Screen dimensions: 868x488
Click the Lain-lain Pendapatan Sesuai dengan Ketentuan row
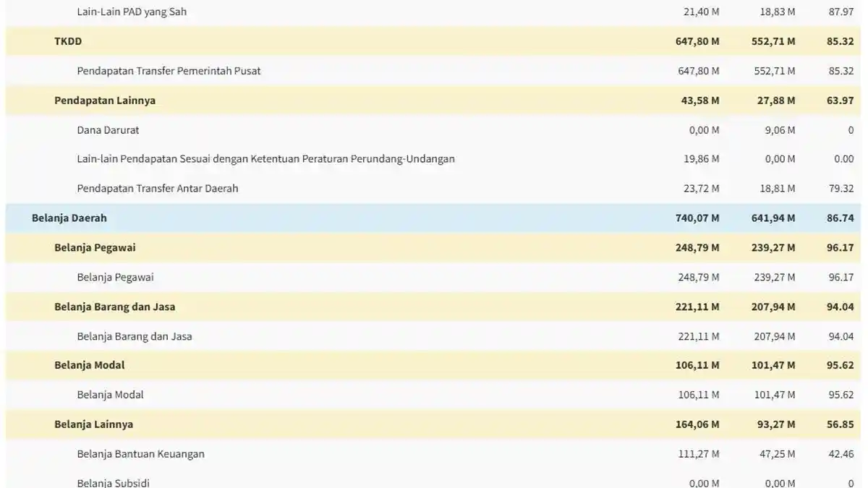[433, 159]
